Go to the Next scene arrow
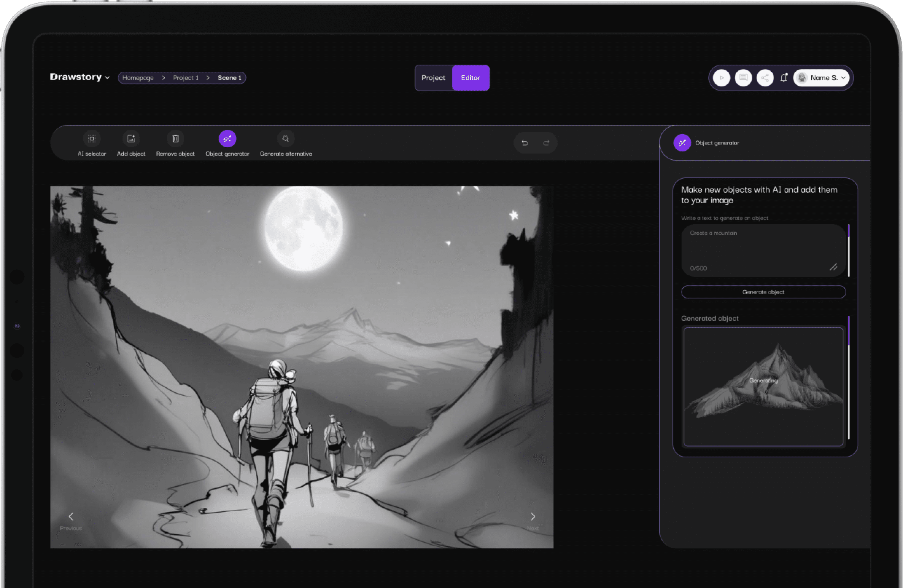903x588 pixels. 533,517
